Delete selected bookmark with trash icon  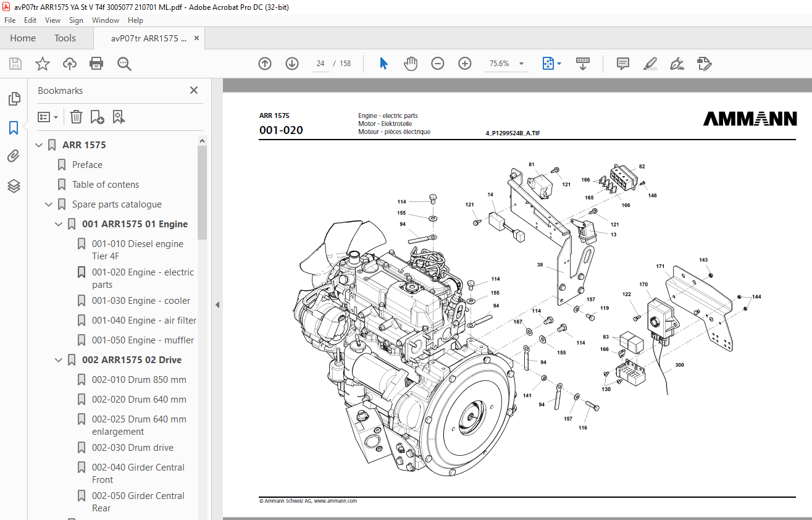pyautogui.click(x=76, y=117)
